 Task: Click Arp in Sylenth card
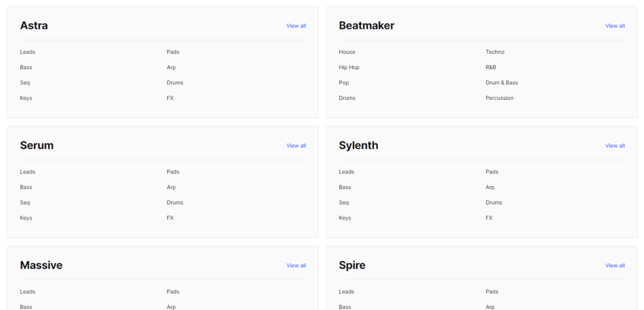490,187
